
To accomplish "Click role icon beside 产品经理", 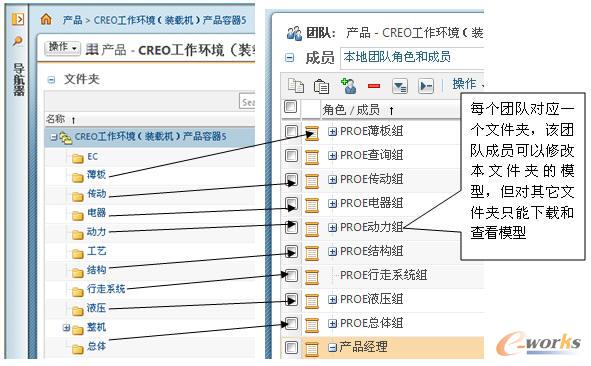I will point(312,349).
